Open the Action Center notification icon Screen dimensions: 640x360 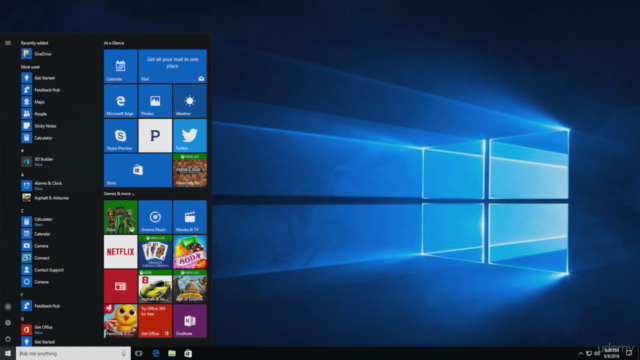629,353
